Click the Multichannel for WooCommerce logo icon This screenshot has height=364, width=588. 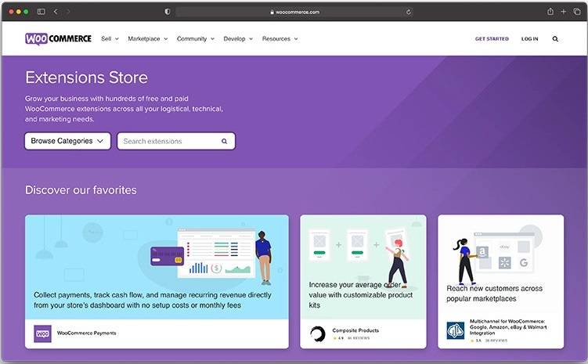point(455,330)
